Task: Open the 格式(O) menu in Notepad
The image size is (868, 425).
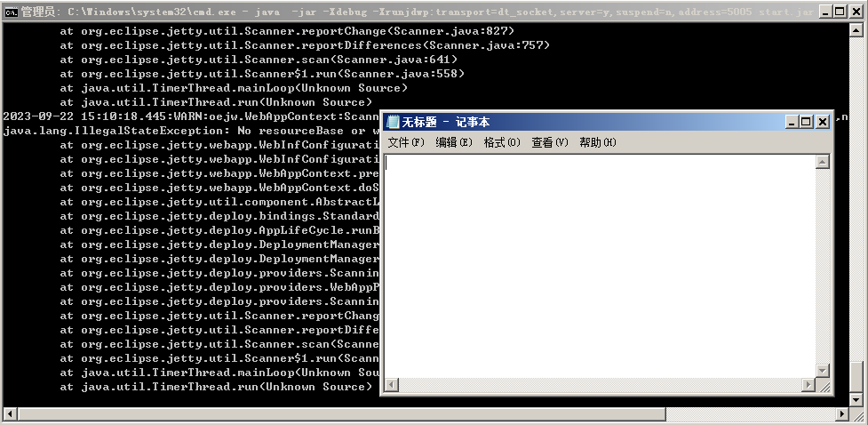Action: tap(502, 142)
